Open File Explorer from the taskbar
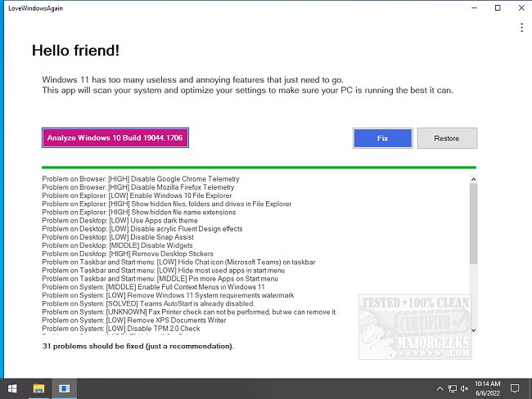Viewport: 532px width, 399px height. 38,388
